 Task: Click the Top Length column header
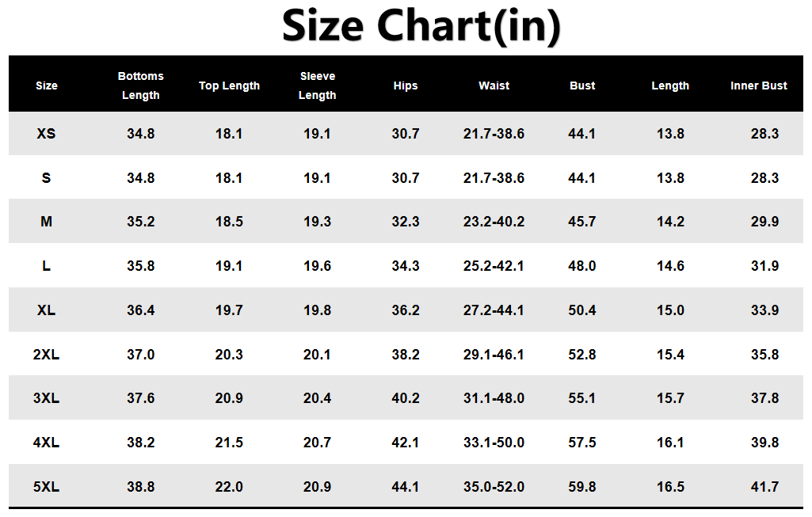pyautogui.click(x=229, y=86)
